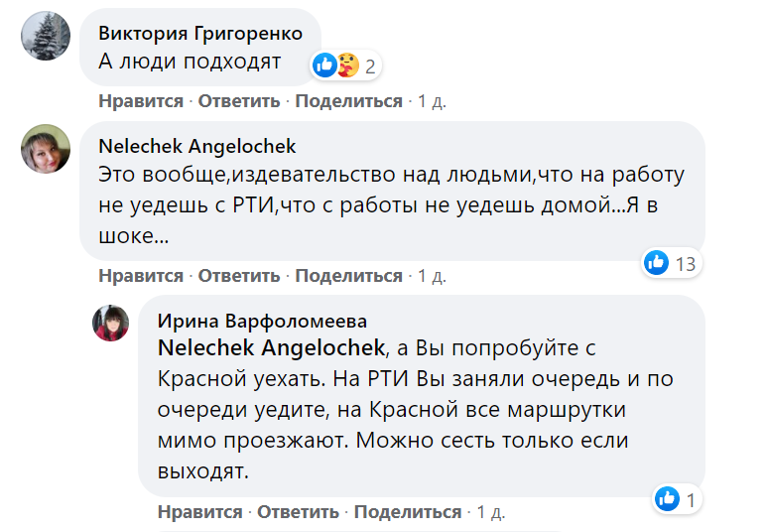Click Ирина Варфоломеева's profile avatar

(111, 323)
